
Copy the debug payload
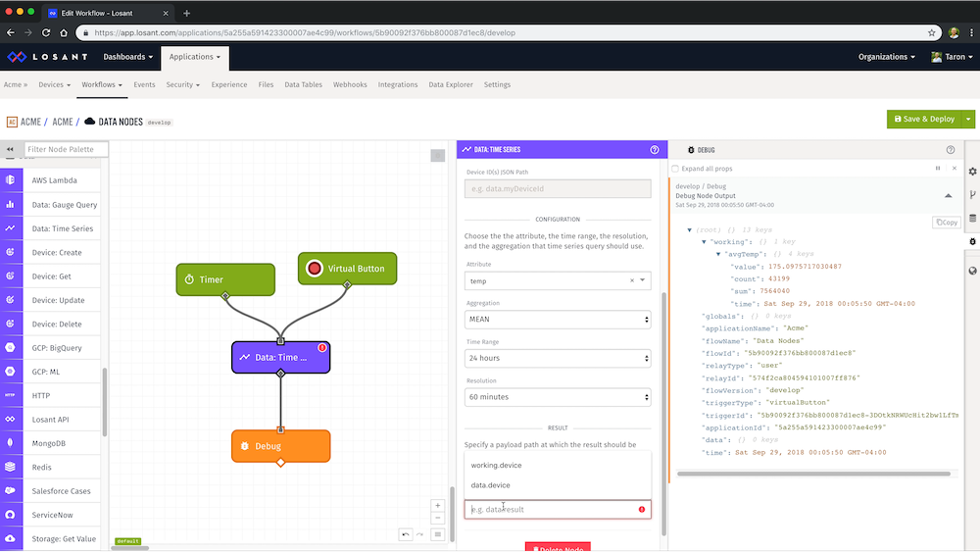(x=947, y=222)
